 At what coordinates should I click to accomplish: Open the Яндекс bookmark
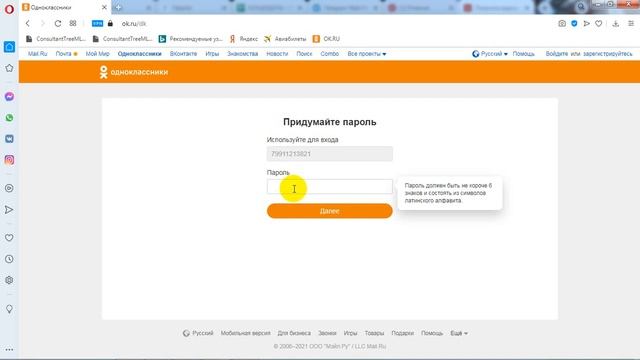coord(244,39)
